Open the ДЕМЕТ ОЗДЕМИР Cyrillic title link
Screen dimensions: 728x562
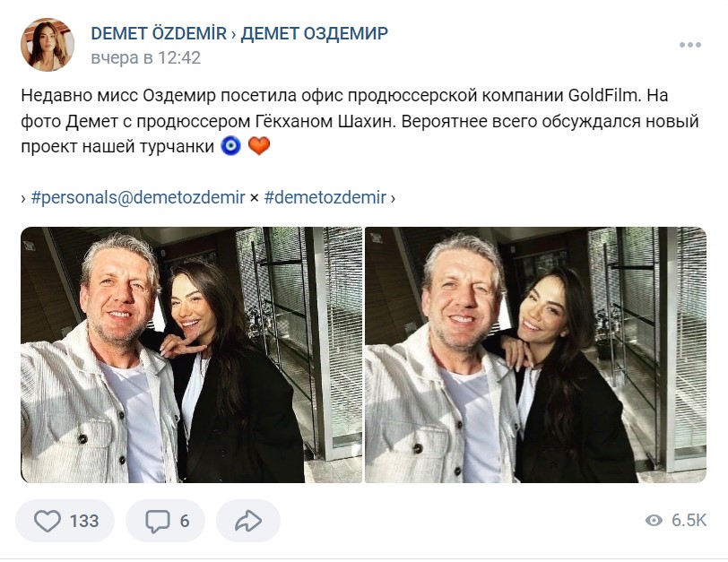(x=315, y=33)
